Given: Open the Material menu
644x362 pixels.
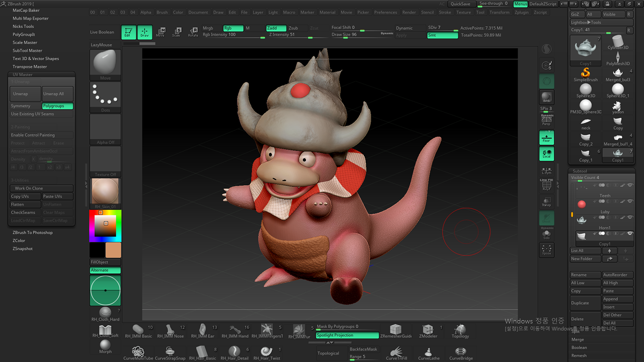Looking at the screenshot, I should click(x=328, y=12).
